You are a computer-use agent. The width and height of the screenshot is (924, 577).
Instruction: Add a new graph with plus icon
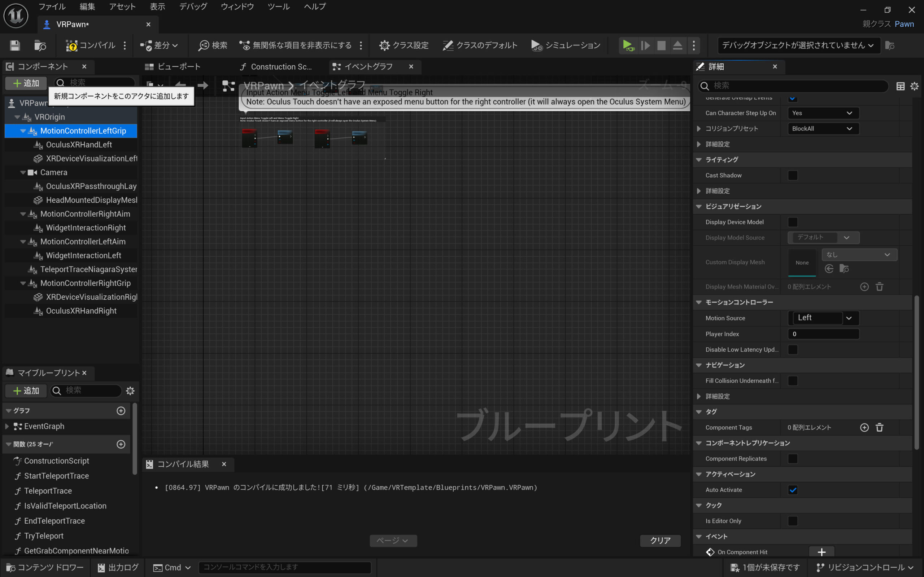pyautogui.click(x=121, y=411)
